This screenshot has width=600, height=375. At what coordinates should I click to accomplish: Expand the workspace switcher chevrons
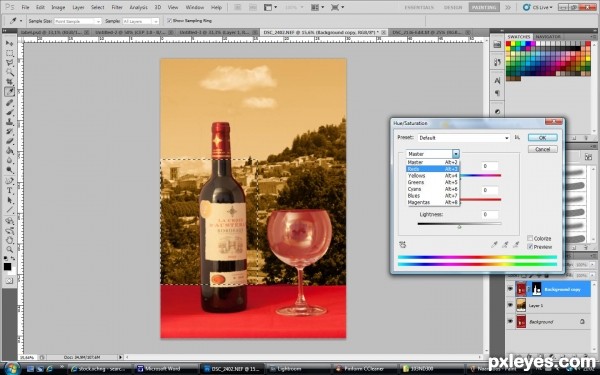tap(508, 7)
